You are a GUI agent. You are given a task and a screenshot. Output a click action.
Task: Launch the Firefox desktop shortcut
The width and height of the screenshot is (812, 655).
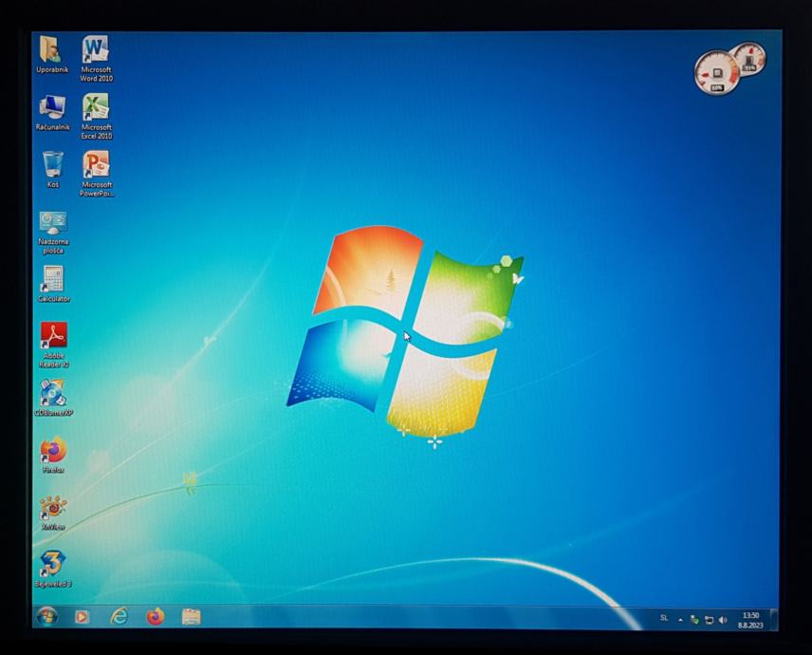[x=53, y=456]
